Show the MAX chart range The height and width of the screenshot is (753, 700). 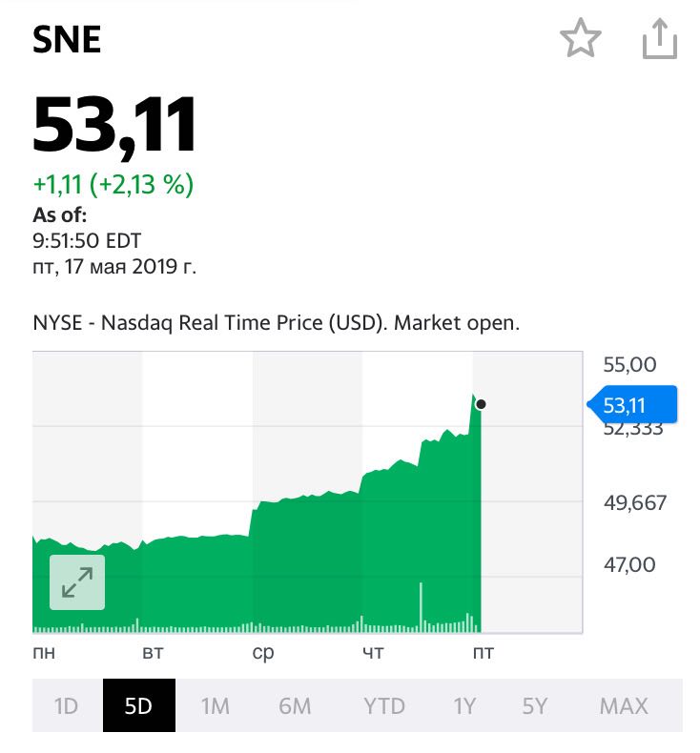click(624, 706)
